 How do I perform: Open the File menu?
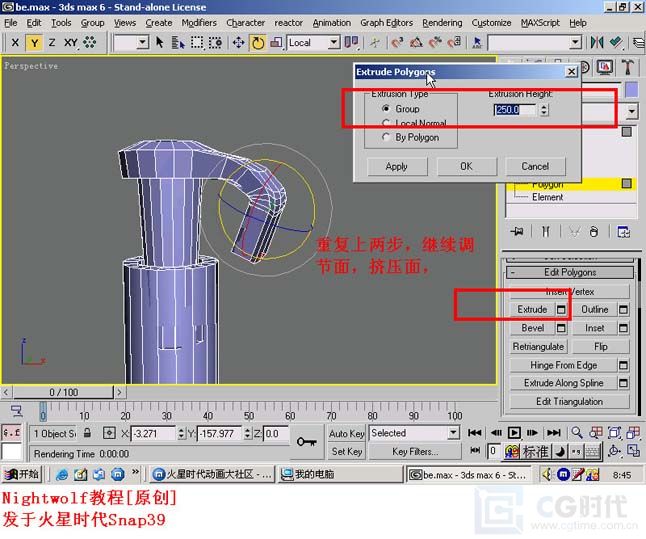[11, 23]
